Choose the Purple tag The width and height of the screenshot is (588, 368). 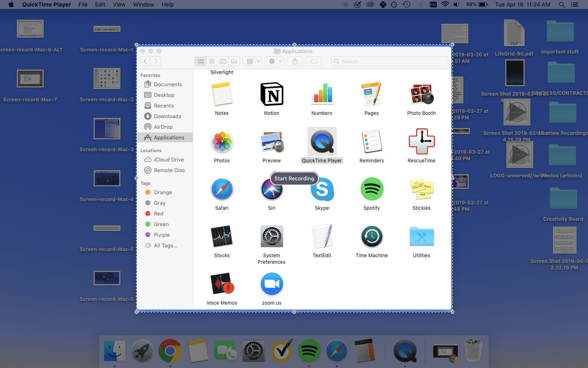pyautogui.click(x=165, y=235)
